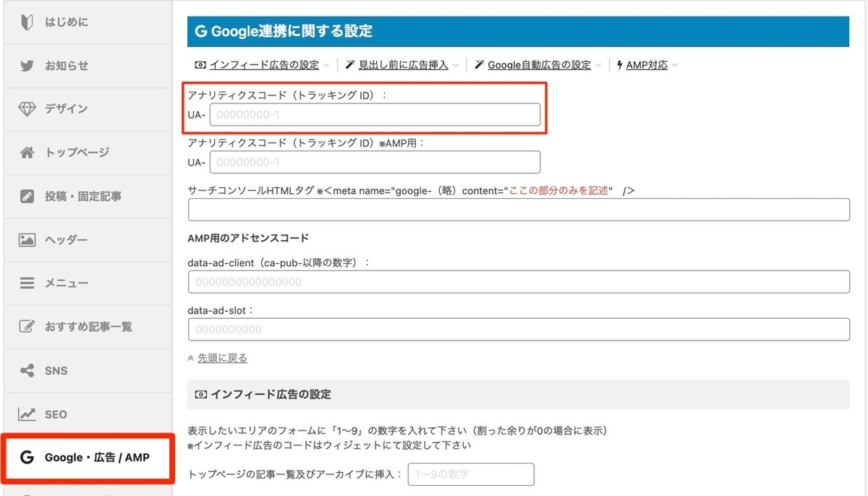Viewport: 868px width, 496px height.
Task: Switch to the デザイン tab
Action: 88,109
